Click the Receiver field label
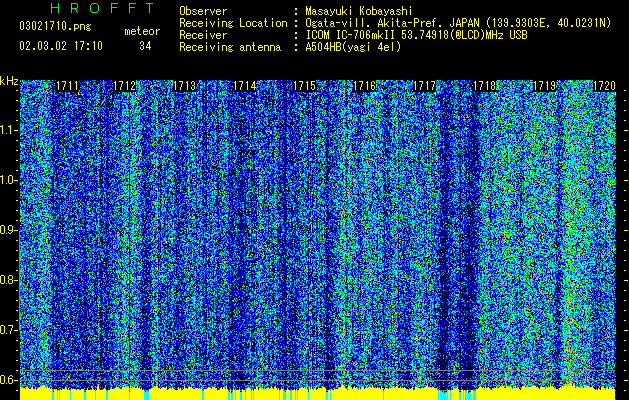This screenshot has width=629, height=400. point(203,35)
